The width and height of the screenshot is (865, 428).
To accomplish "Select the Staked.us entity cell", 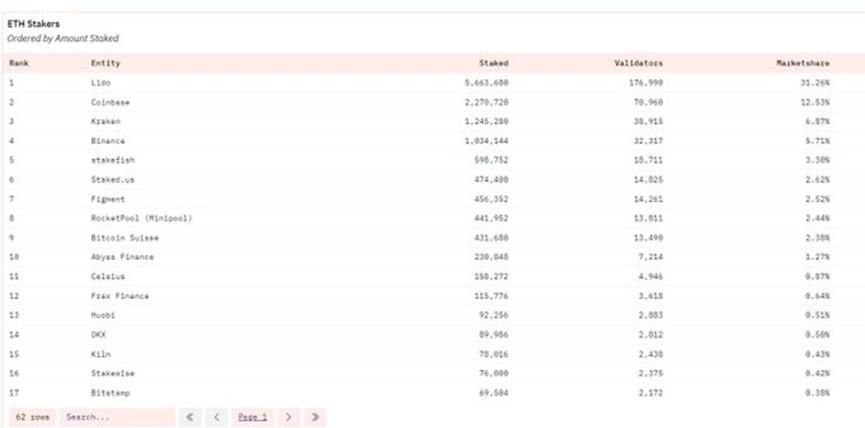I will click(113, 179).
